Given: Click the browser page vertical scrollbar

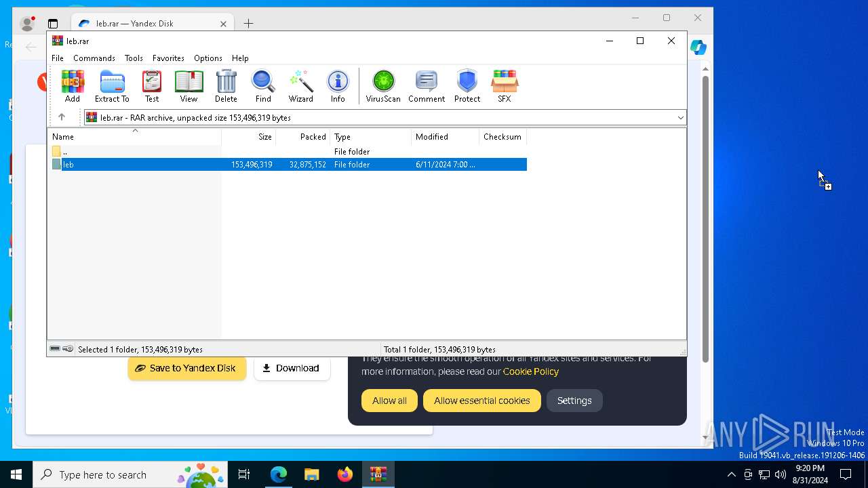Looking at the screenshot, I should coord(705,219).
